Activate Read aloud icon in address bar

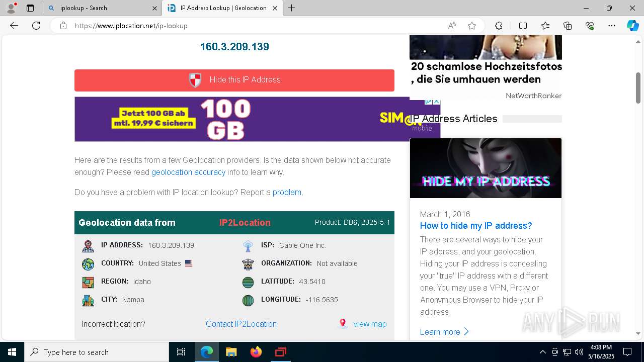coord(452,26)
